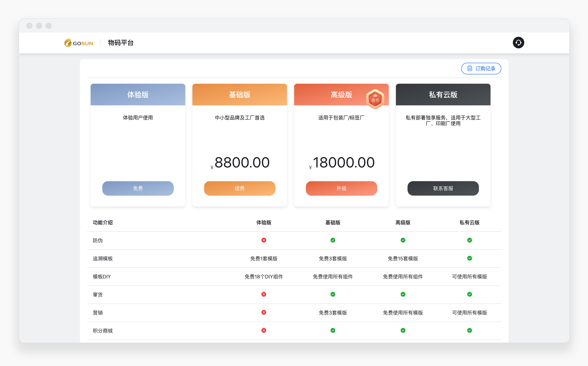Click the 营销 row label
The width and height of the screenshot is (588, 366).
tap(98, 313)
